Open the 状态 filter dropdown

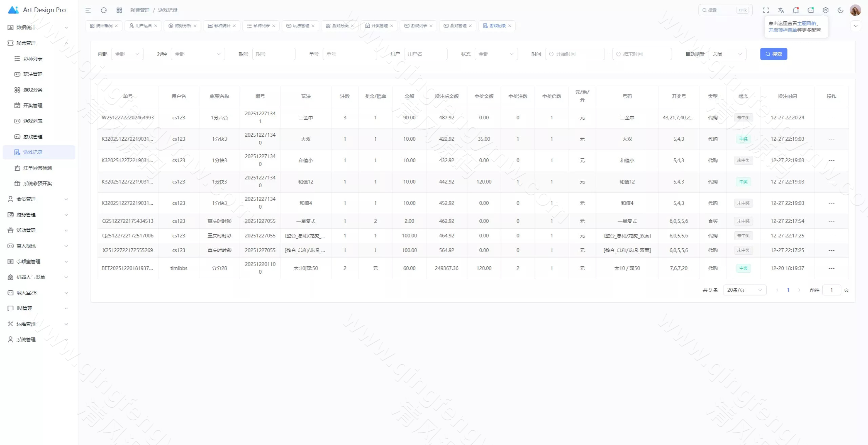pos(496,54)
